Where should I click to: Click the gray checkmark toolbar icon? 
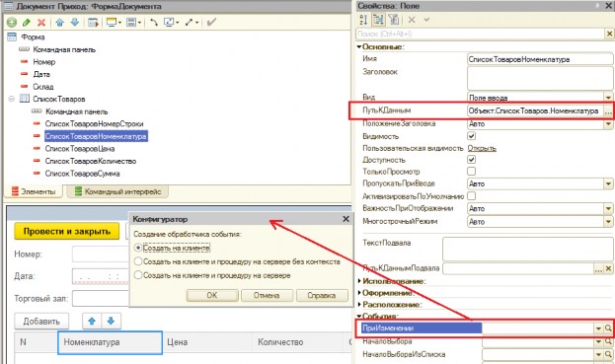coord(211,23)
